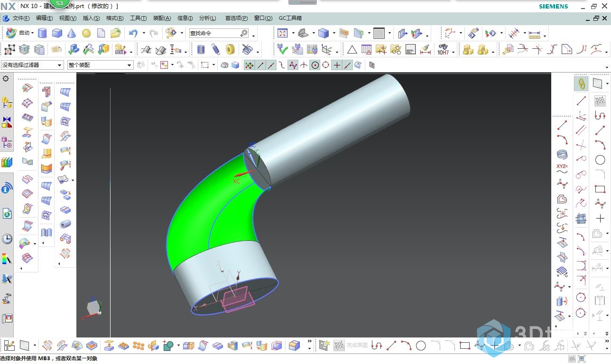Image resolution: width=611 pixels, height=364 pixels.
Task: Click the circle icon in right sketch palette
Action: pos(600,160)
